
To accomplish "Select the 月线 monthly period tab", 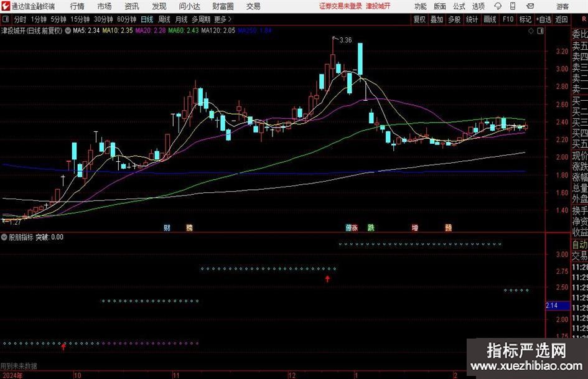I will (x=181, y=19).
